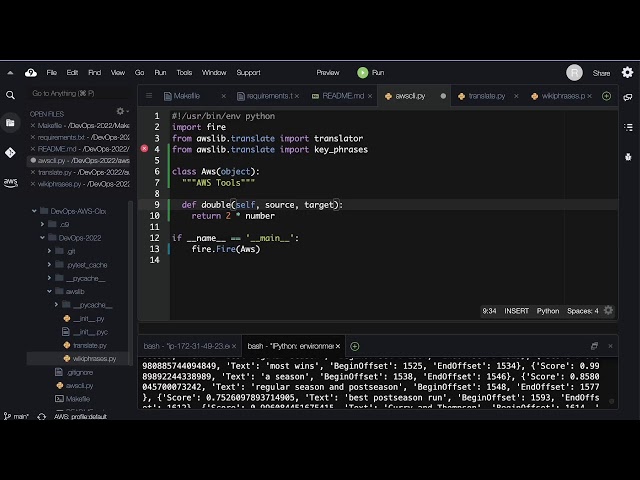Select awscli.py in the file tree
Screen dimensions: 640x480
tap(80, 385)
